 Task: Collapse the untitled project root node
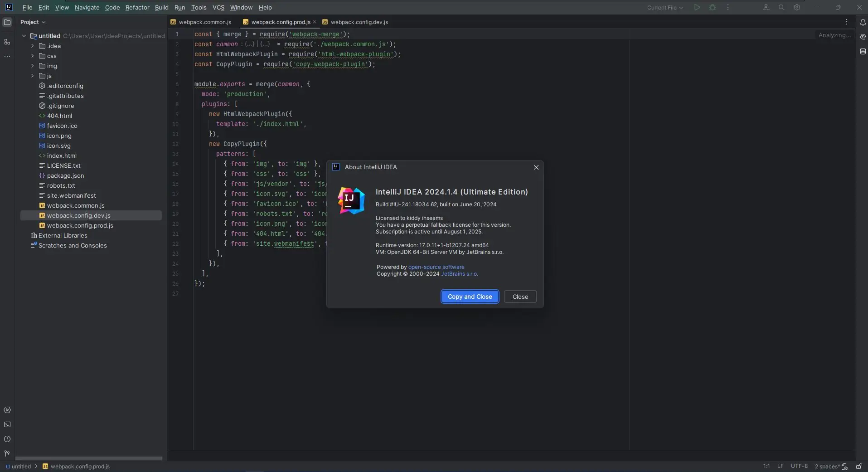23,36
